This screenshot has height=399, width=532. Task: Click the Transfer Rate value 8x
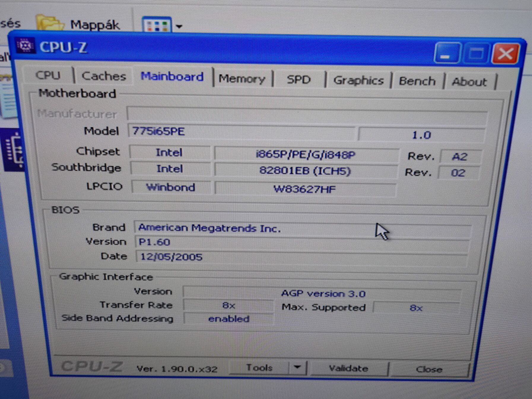229,305
